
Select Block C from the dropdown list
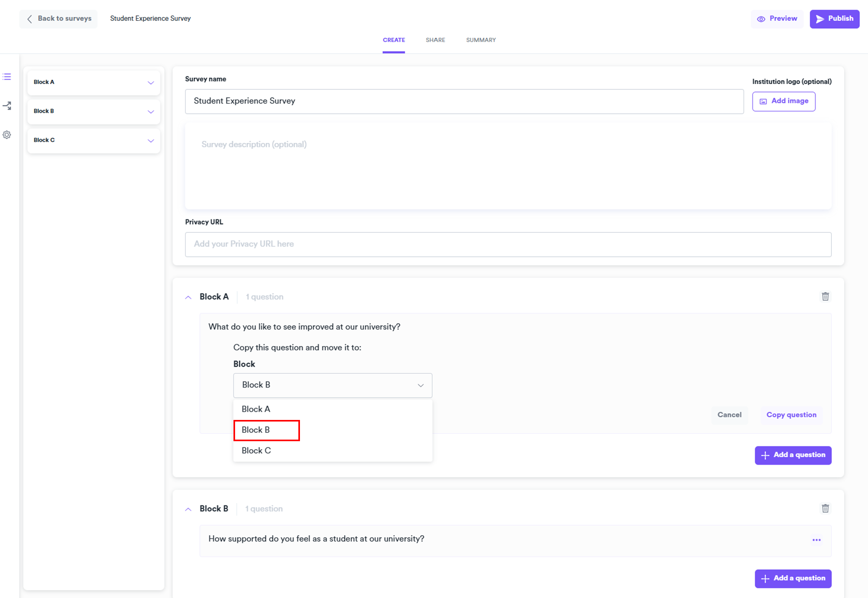click(256, 451)
